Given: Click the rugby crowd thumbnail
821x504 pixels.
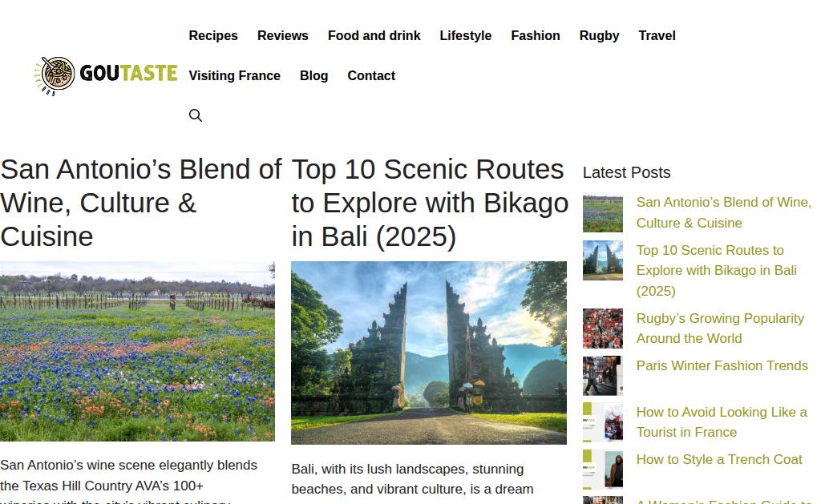Looking at the screenshot, I should (x=603, y=329).
